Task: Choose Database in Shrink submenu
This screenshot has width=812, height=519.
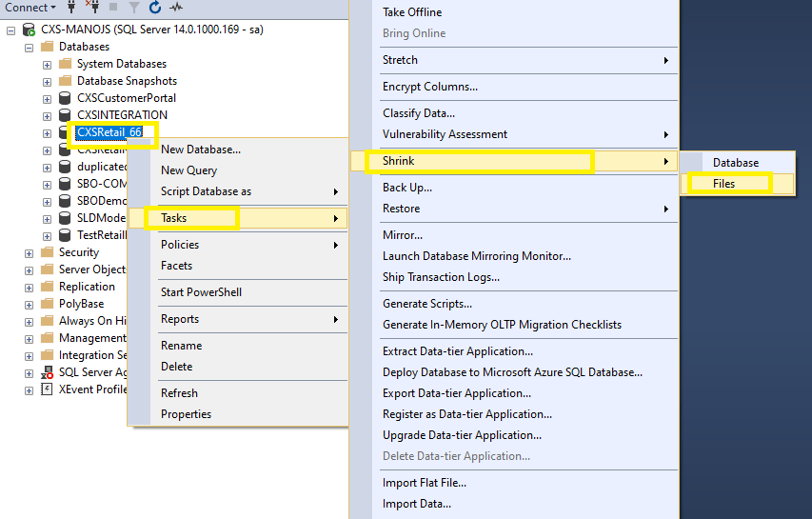Action: pos(736,163)
